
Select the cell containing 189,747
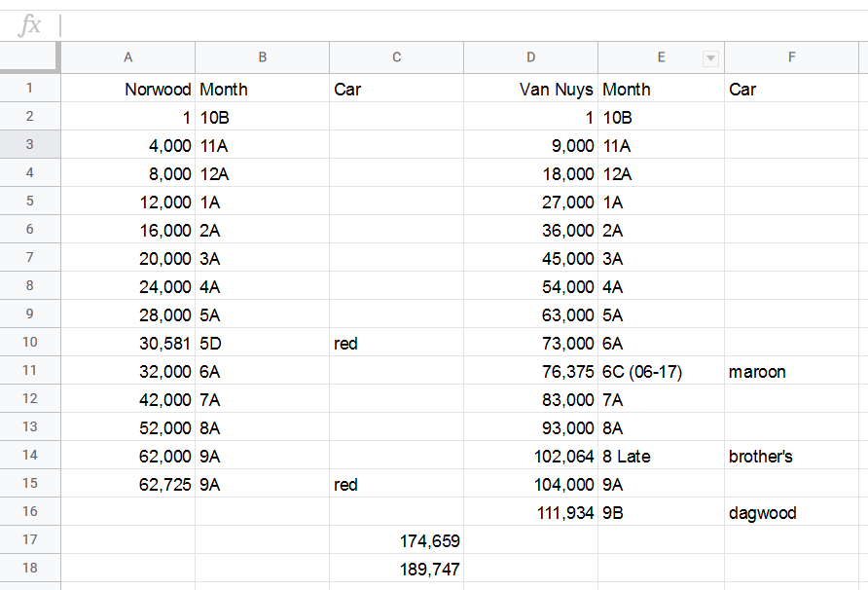396,570
